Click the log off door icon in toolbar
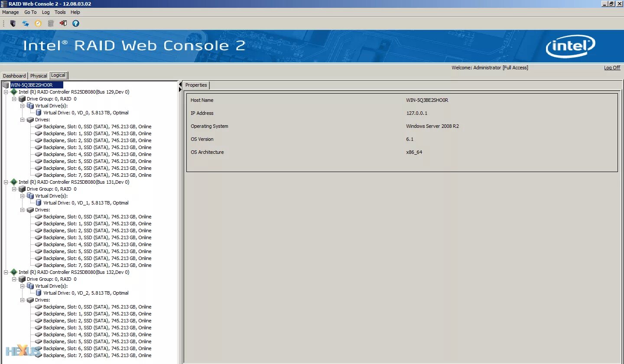The image size is (624, 364). pyautogui.click(x=63, y=23)
